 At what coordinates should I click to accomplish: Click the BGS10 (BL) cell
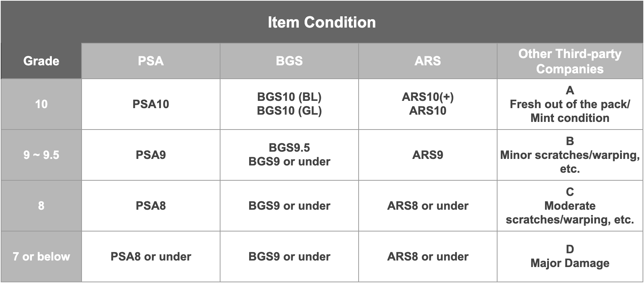click(289, 97)
